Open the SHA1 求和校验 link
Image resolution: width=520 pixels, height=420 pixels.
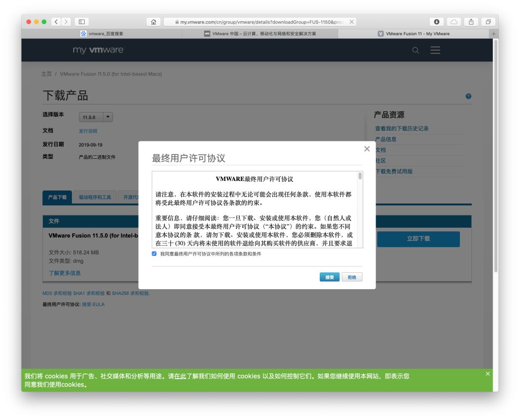click(89, 293)
